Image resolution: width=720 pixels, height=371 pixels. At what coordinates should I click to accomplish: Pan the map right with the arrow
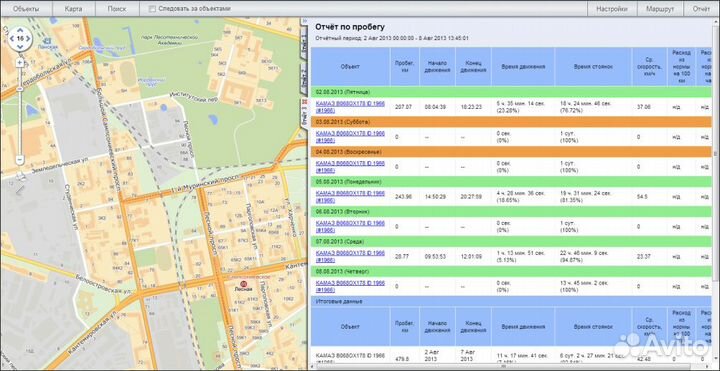tap(28, 39)
